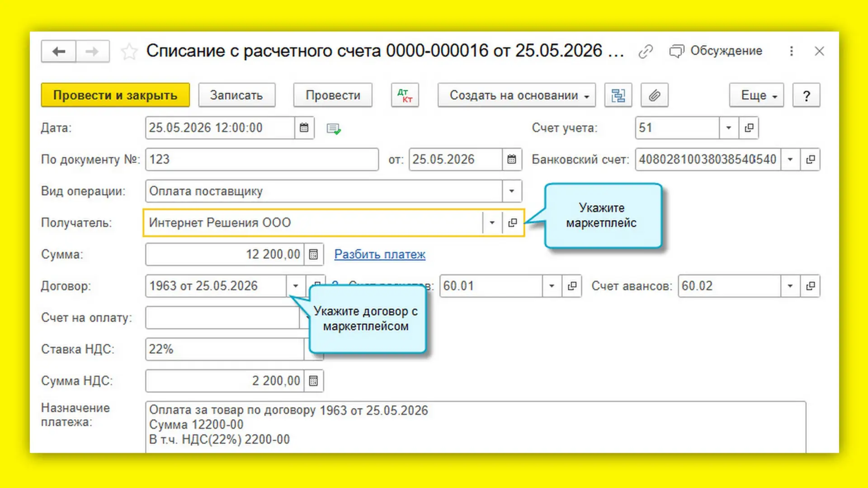Viewport: 868px width, 488px height.
Task: Expand the Получатель dropdown list
Action: pyautogui.click(x=492, y=223)
